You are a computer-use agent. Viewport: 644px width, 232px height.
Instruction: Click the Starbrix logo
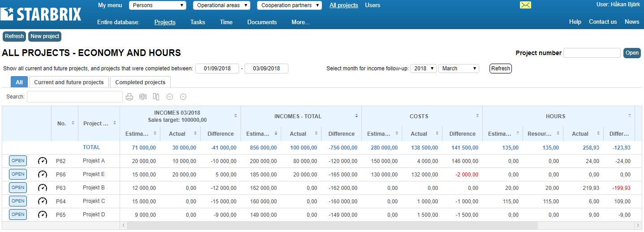point(41,14)
